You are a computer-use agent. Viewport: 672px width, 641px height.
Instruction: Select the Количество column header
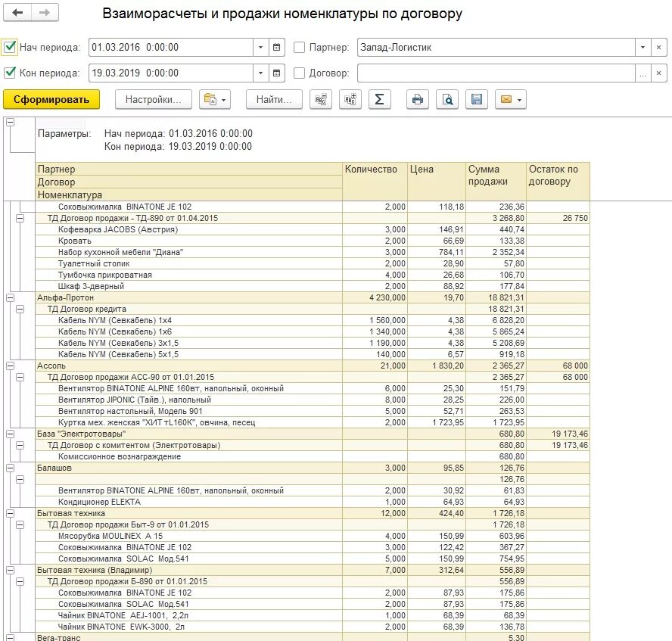coord(375,181)
